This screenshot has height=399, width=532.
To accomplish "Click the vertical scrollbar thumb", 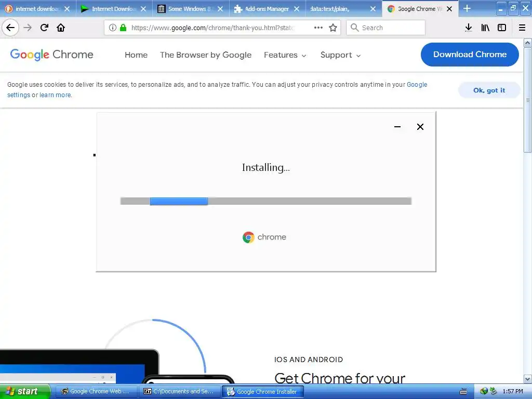I will tap(528, 100).
